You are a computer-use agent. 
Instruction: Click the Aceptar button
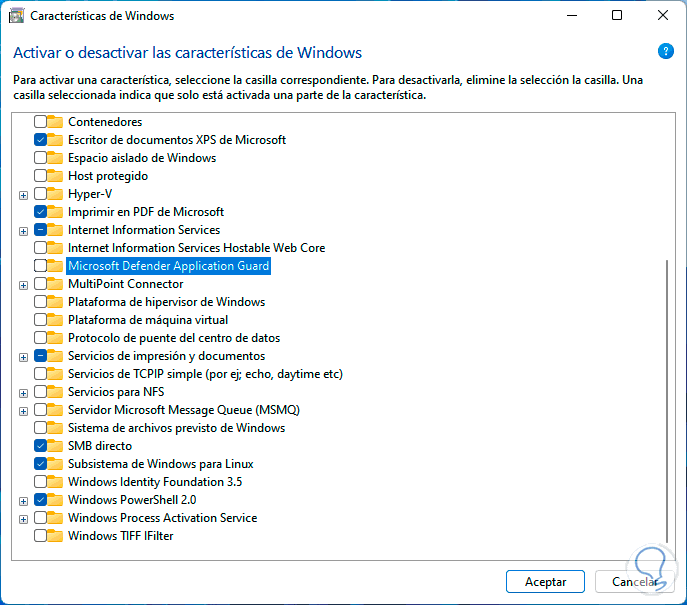545,581
